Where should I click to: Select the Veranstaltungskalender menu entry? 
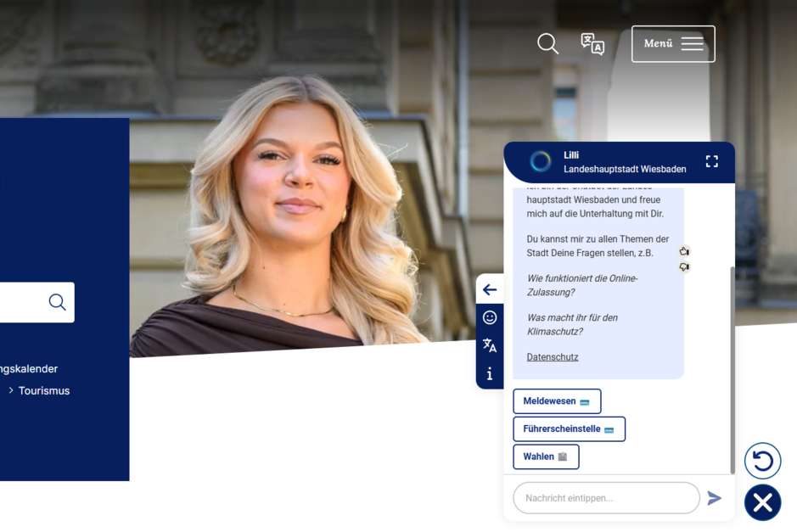pos(28,368)
